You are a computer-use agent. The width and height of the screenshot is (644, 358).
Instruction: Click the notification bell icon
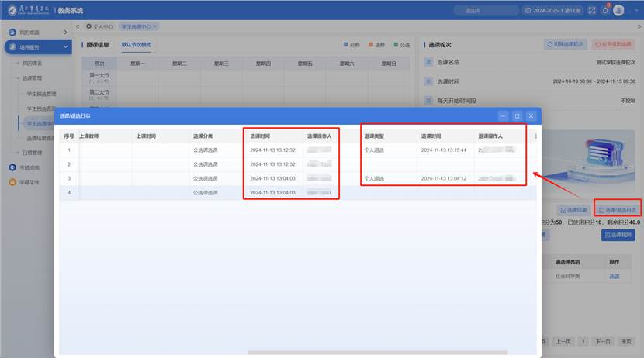click(x=605, y=10)
